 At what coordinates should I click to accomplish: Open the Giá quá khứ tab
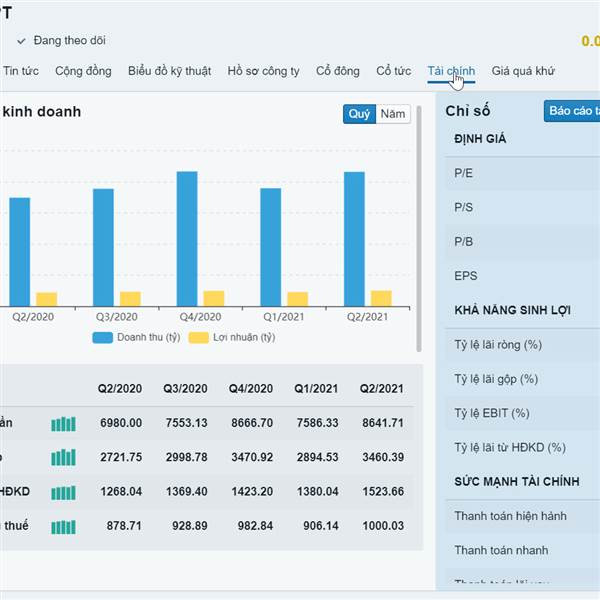(522, 71)
